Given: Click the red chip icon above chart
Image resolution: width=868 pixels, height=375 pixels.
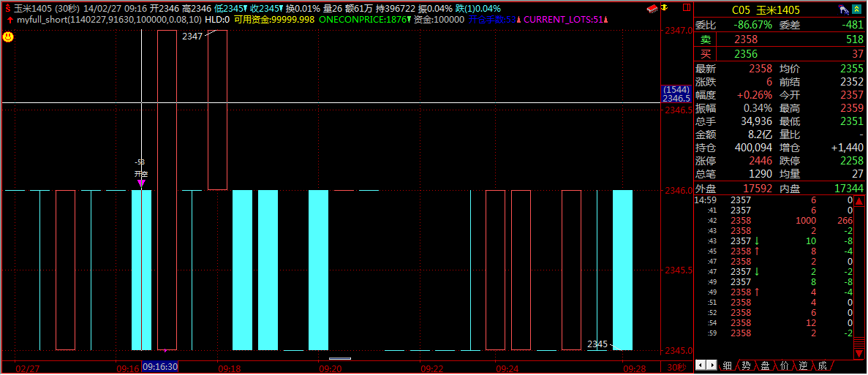Looking at the screenshot, I should [652, 8].
